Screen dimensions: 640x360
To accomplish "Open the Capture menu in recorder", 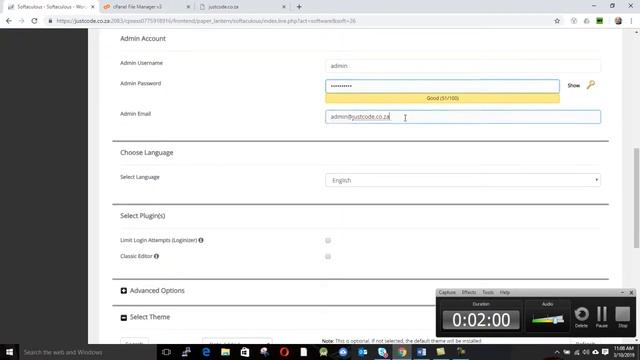I will point(447,292).
